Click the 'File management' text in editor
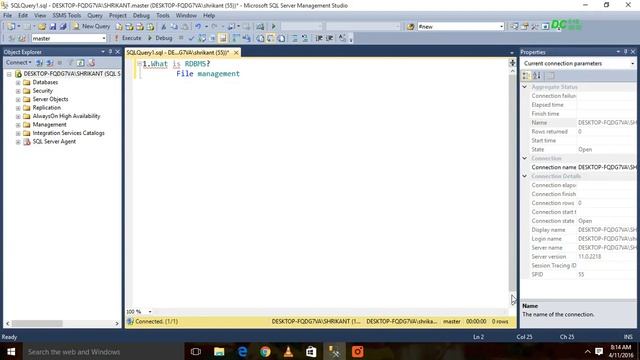 [208, 74]
